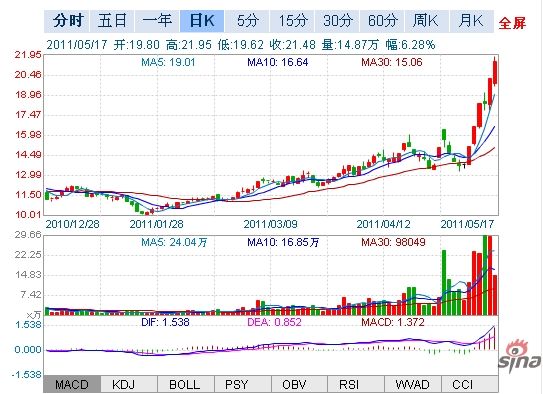Click the quote text 低:19.62
The image size is (543, 394).
point(241,45)
